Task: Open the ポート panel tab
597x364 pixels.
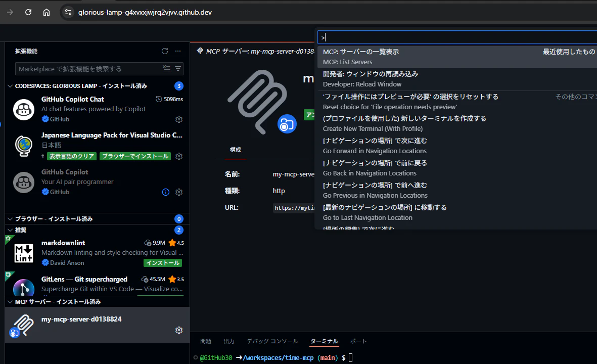Action: 358,341
